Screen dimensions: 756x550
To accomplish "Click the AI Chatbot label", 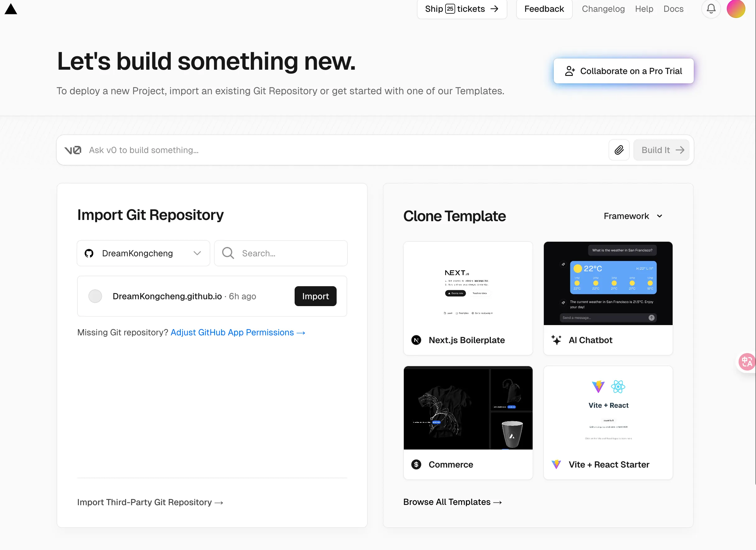I will coord(590,340).
